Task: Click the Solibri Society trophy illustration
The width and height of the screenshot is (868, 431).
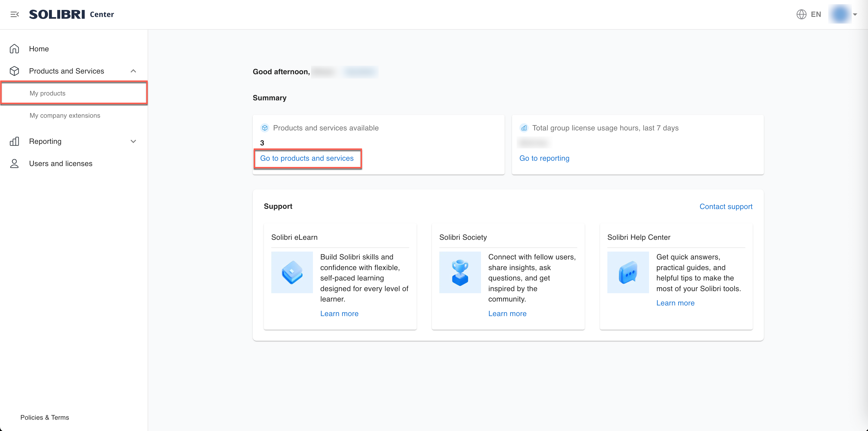Action: point(460,272)
